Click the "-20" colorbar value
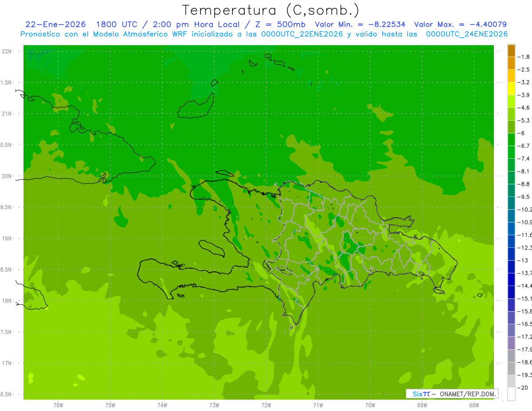This screenshot has width=532, height=411. [523, 388]
